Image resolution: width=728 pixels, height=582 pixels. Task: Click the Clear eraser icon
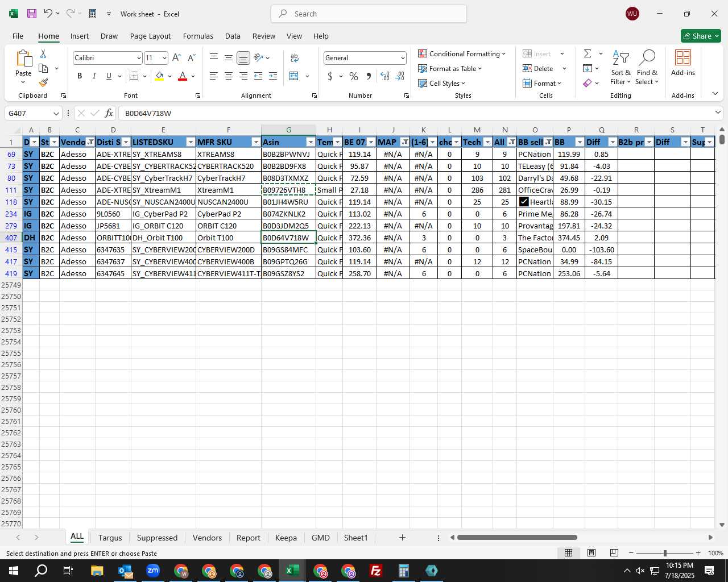pyautogui.click(x=588, y=83)
